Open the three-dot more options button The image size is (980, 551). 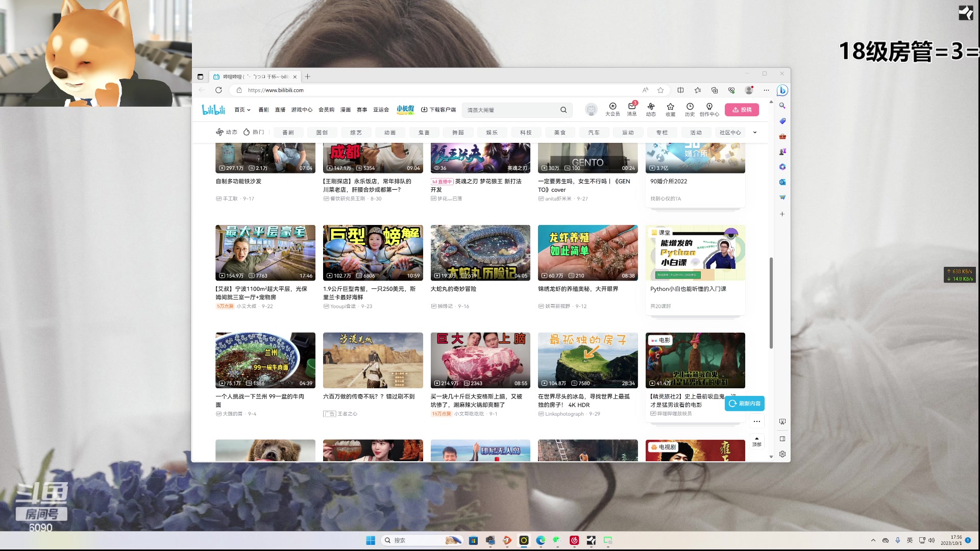757,421
